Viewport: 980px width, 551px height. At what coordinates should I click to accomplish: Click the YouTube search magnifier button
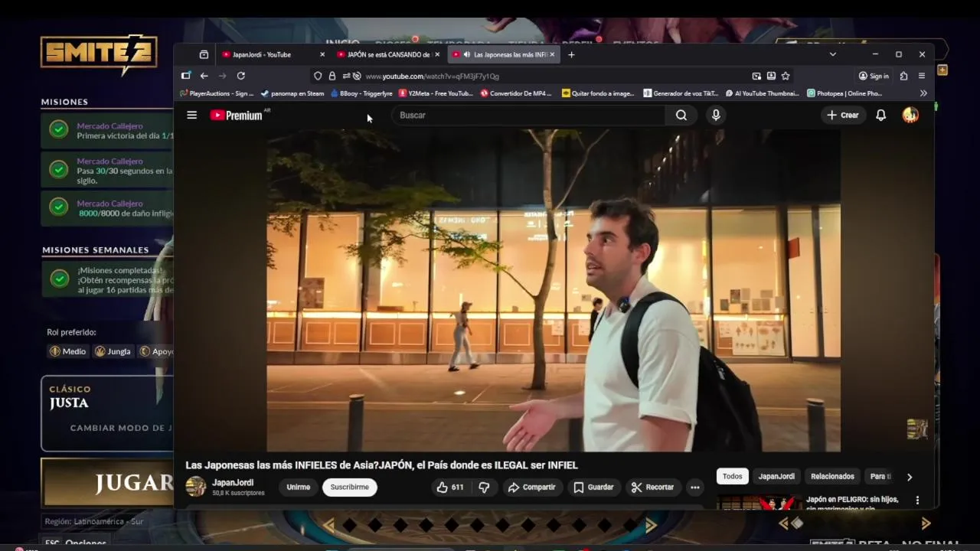pyautogui.click(x=681, y=115)
